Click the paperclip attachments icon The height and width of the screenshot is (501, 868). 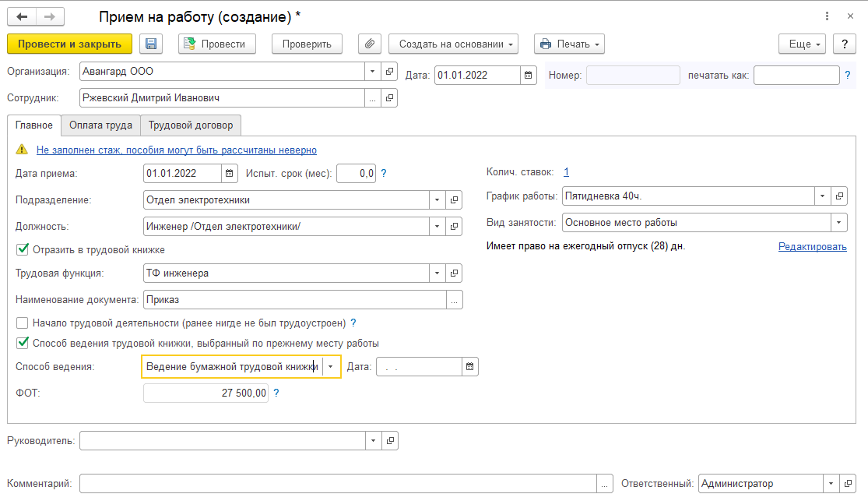coord(370,44)
